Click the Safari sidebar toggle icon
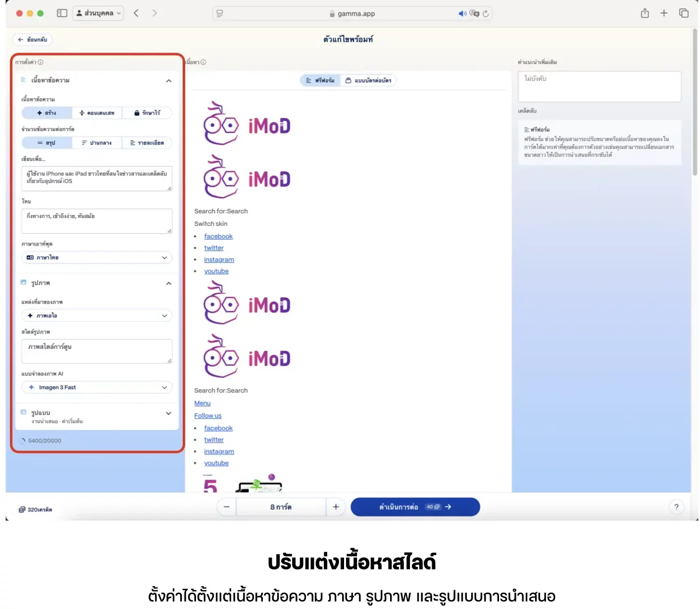Image resolution: width=700 pixels, height=609 pixels. tap(62, 13)
